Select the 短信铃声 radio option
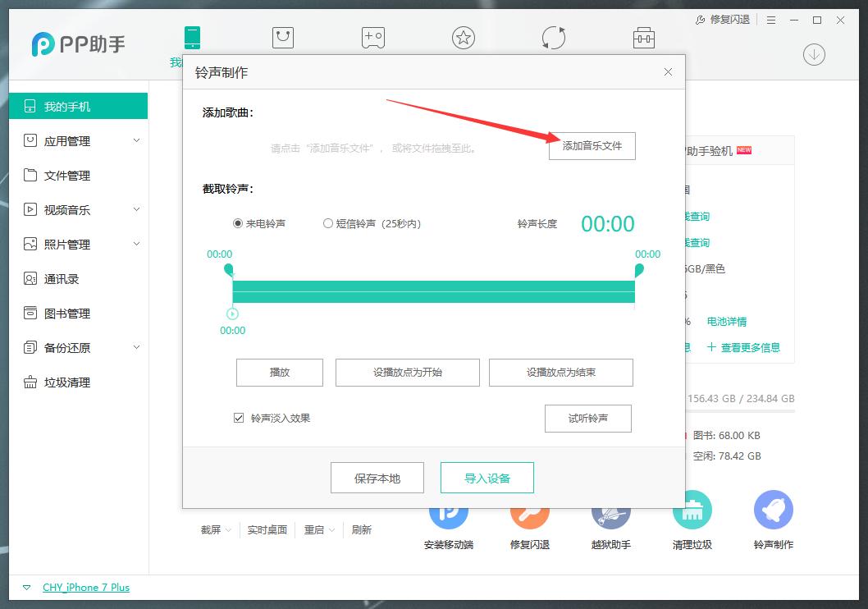The width and height of the screenshot is (868, 609). pyautogui.click(x=327, y=222)
